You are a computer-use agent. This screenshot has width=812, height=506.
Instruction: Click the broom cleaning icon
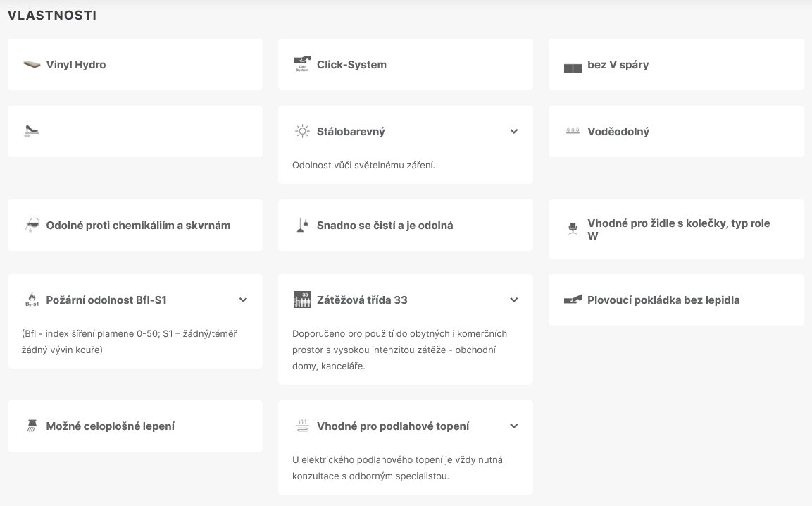tap(301, 226)
